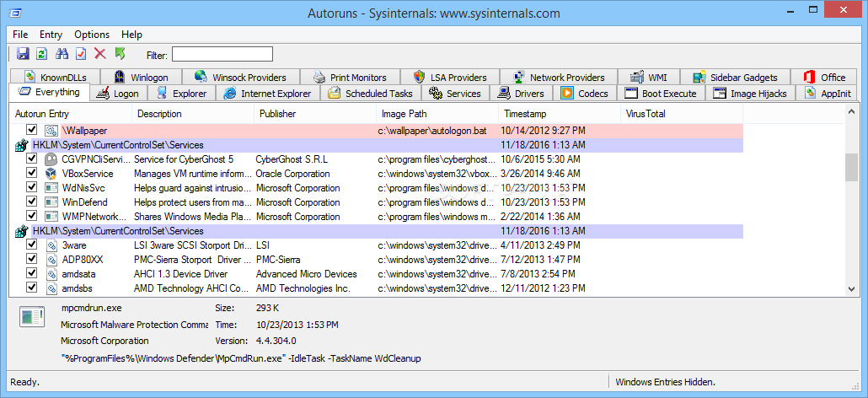This screenshot has height=398, width=868.
Task: Select 'AHCI 1.3 Device Driver' description
Action: point(181,274)
